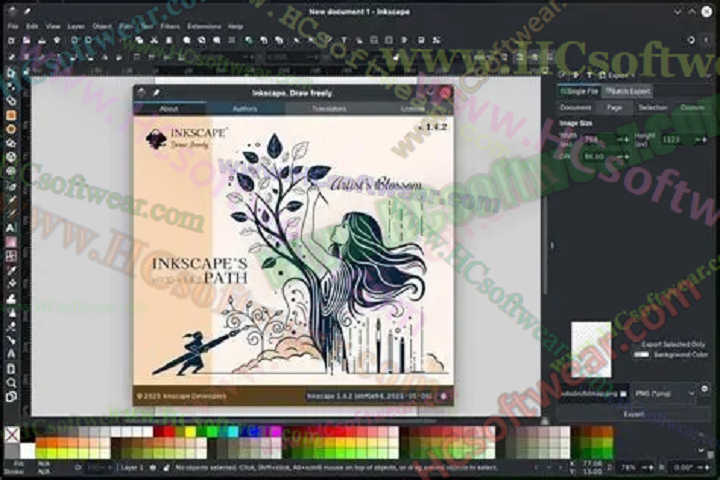
Task: Enable Export Selected Only checkbox
Action: pos(636,344)
